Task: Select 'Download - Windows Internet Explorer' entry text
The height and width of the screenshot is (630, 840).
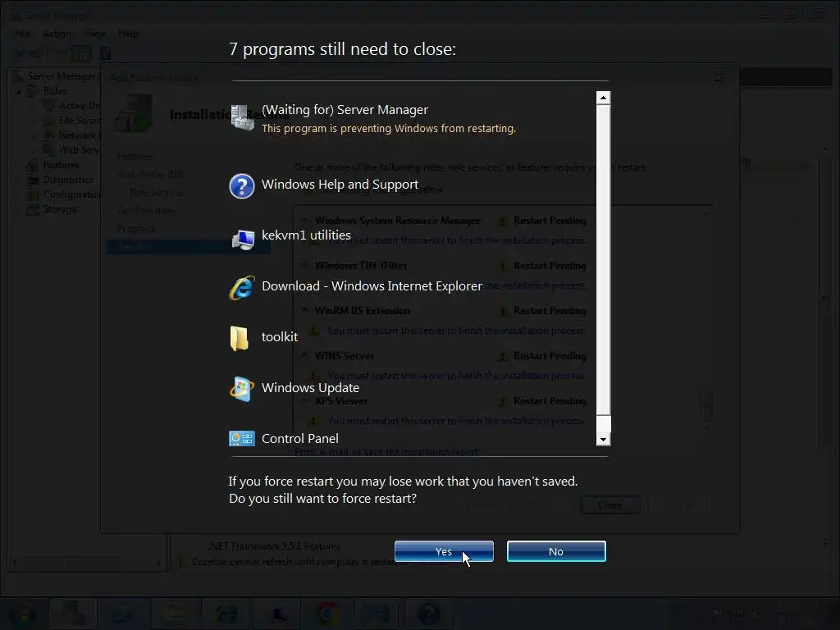Action: coord(372,286)
